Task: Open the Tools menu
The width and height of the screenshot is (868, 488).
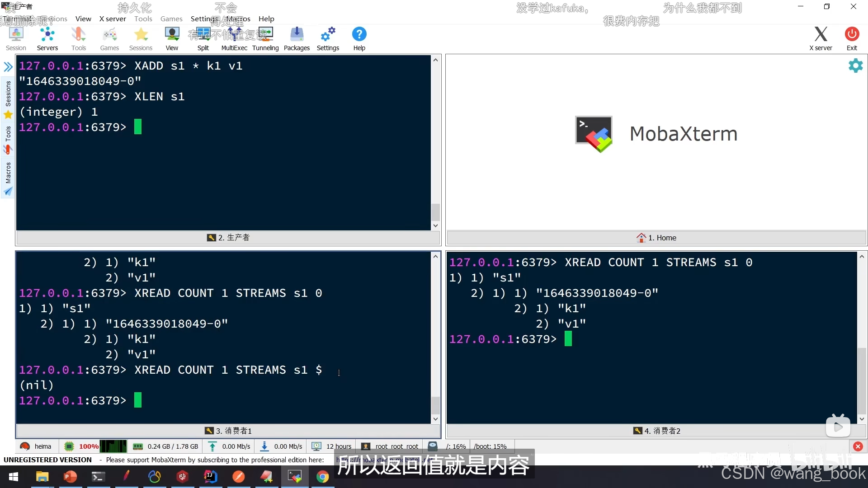Action: pyautogui.click(x=143, y=19)
